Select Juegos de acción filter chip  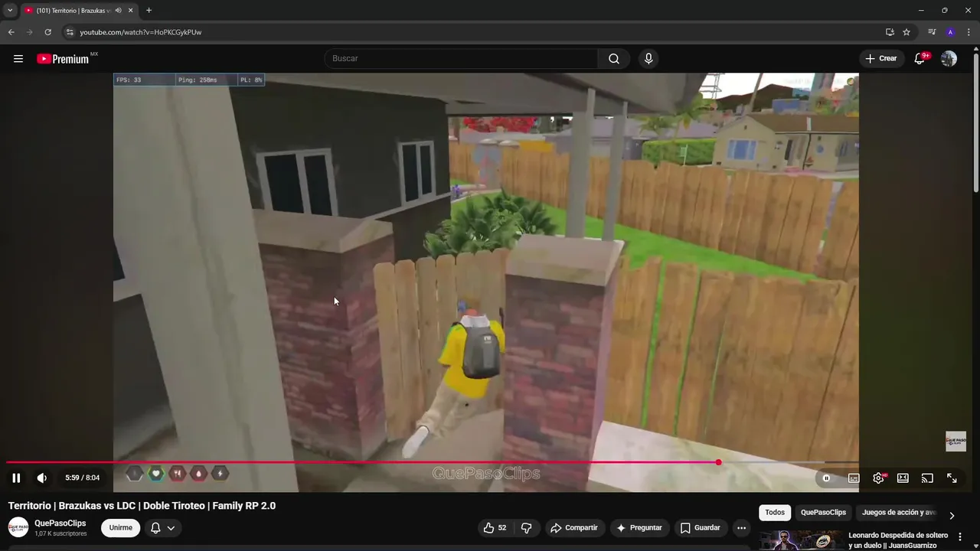click(898, 513)
